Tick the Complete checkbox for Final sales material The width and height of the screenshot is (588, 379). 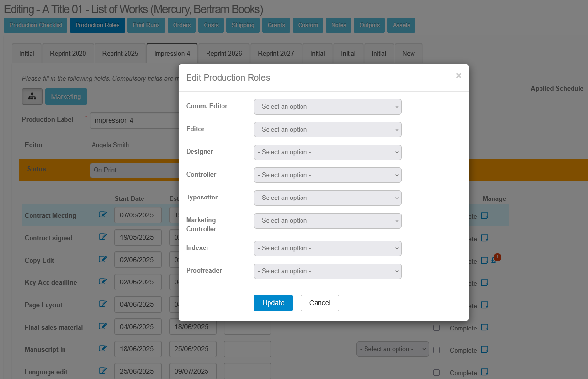[x=436, y=328]
